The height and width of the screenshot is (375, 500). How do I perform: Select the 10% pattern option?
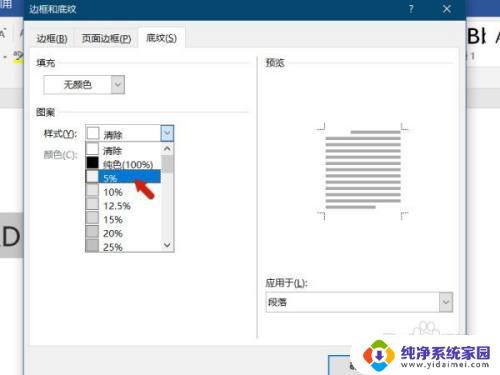[123, 192]
